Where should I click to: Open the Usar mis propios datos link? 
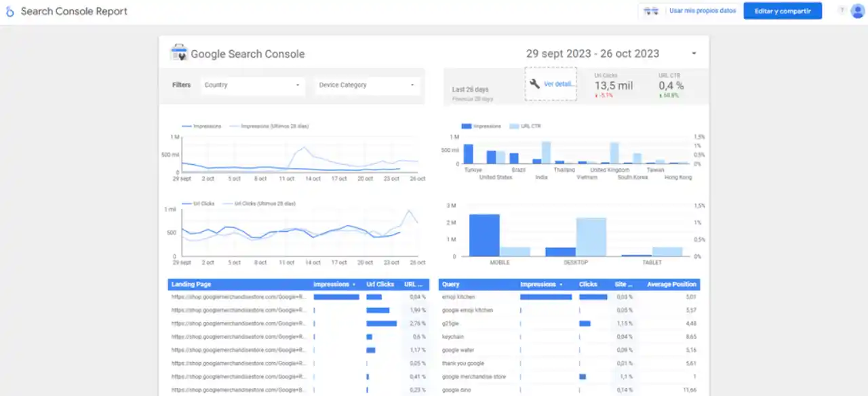[x=703, y=10]
